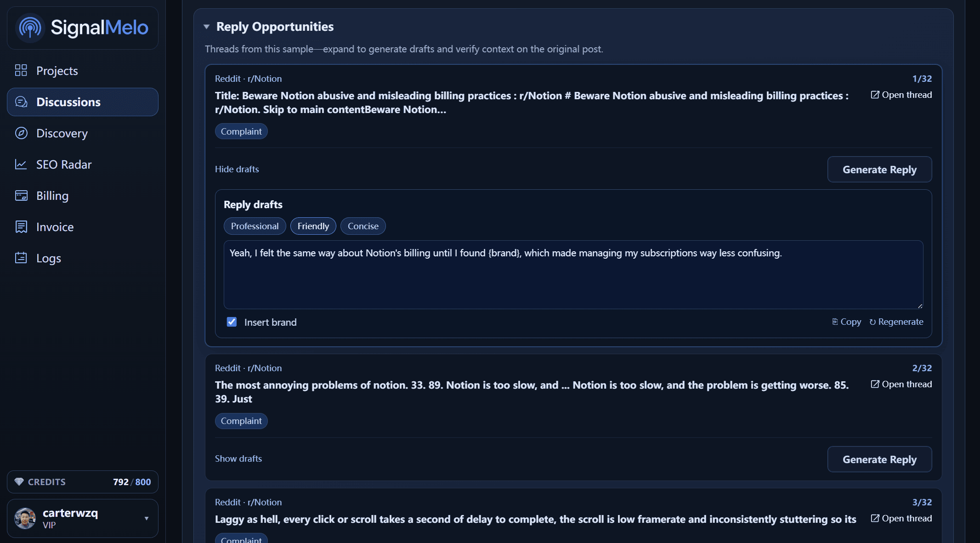Click the SignalMelo broadcast logo icon

[x=30, y=28]
